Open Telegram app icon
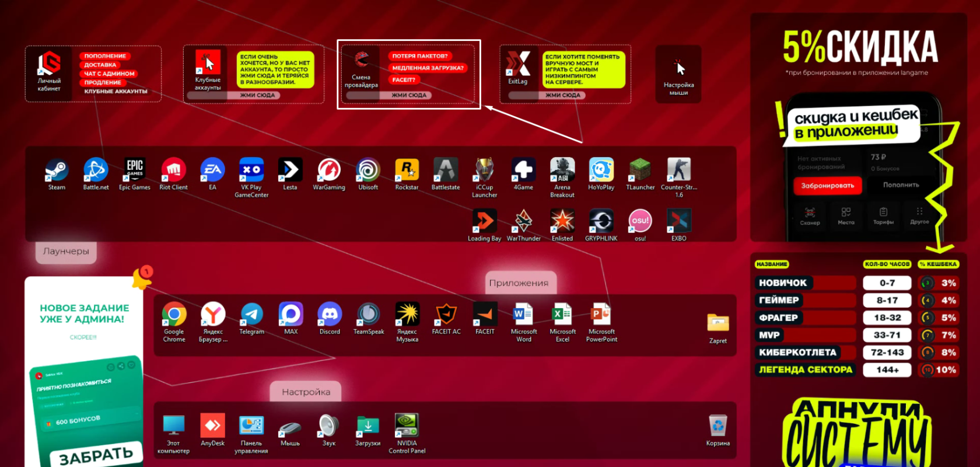Viewport: 980px width, 467px height. coord(251,314)
